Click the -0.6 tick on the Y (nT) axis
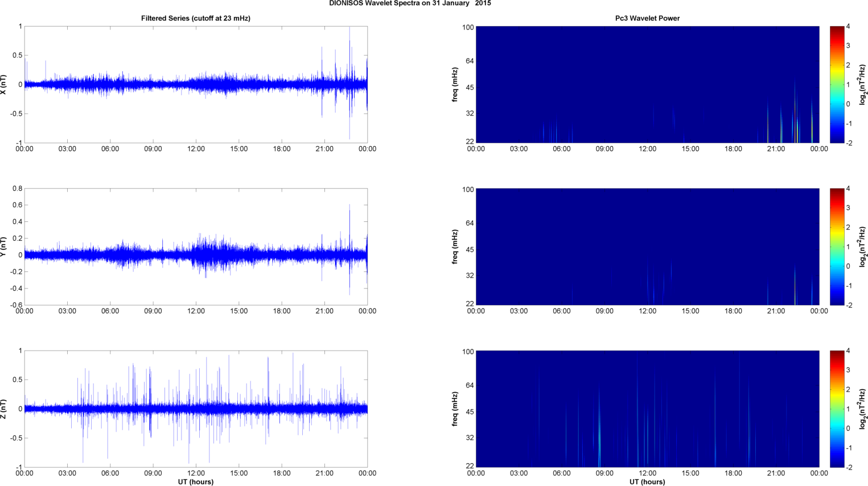Image resolution: width=868 pixels, height=486 pixels. tap(17, 305)
